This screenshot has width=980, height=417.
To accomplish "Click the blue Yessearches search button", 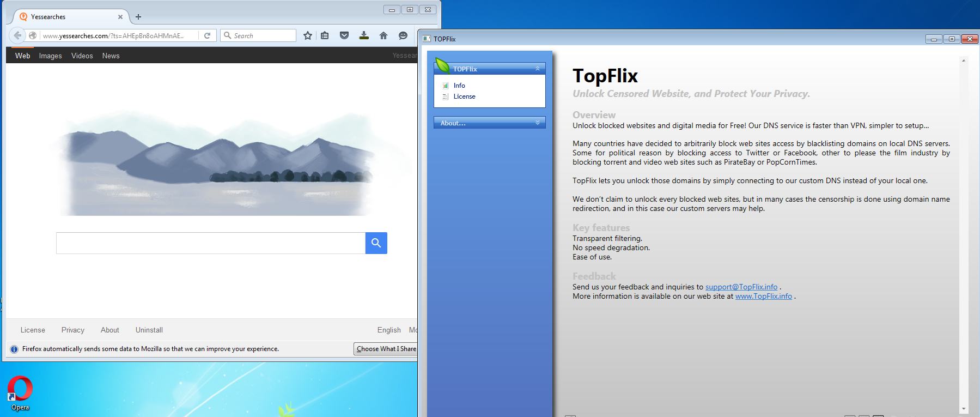I will [376, 243].
